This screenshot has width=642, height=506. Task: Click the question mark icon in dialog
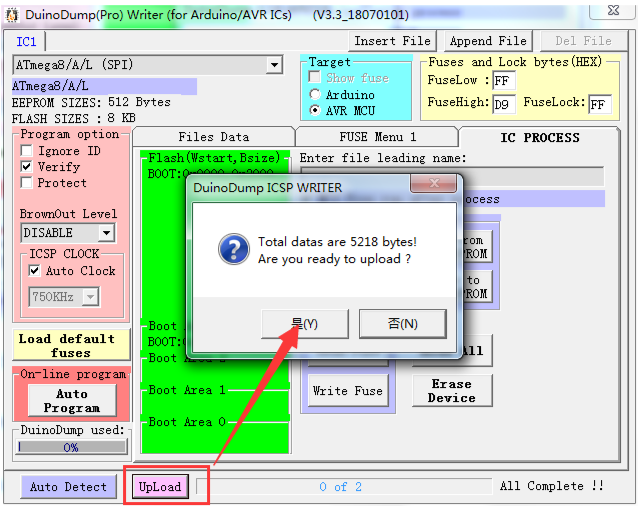click(233, 249)
